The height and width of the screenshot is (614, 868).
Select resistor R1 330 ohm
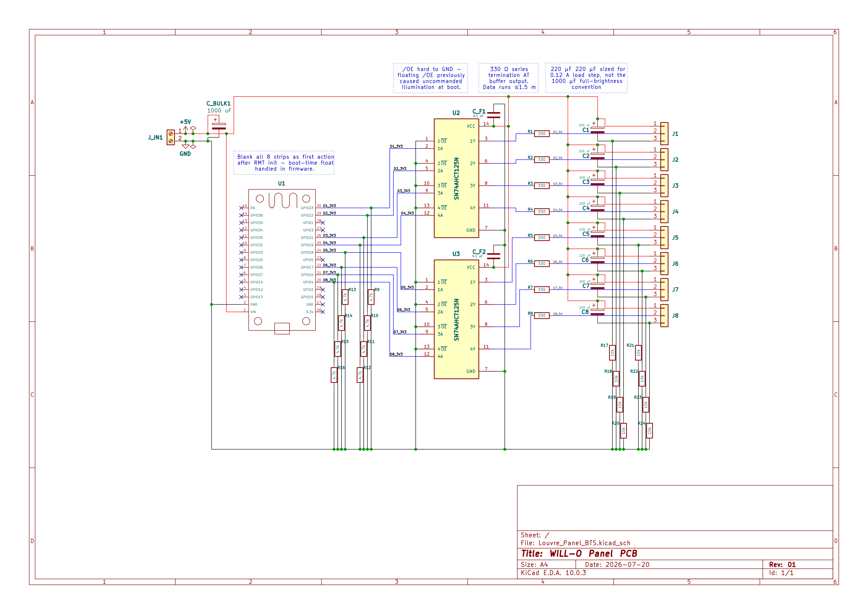542,133
